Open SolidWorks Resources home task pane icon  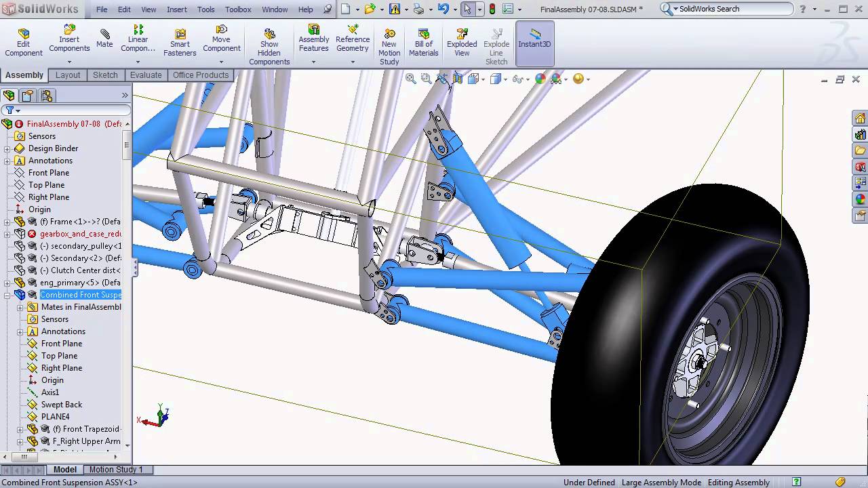[860, 119]
